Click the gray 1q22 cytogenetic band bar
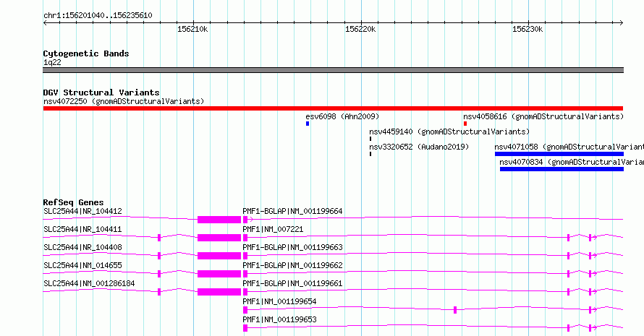Screen dimensions: 644x336 [x=333, y=70]
